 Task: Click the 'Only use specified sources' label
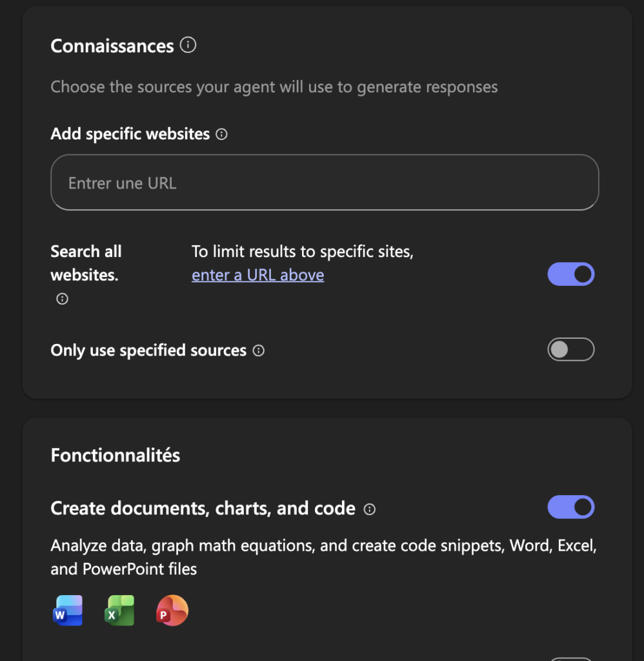tap(148, 351)
